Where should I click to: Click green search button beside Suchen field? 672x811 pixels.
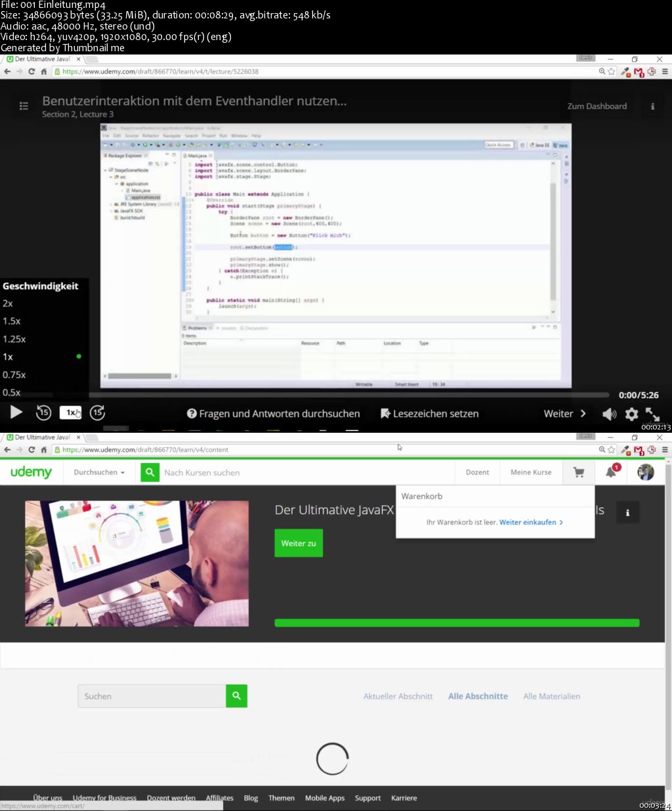coord(237,696)
